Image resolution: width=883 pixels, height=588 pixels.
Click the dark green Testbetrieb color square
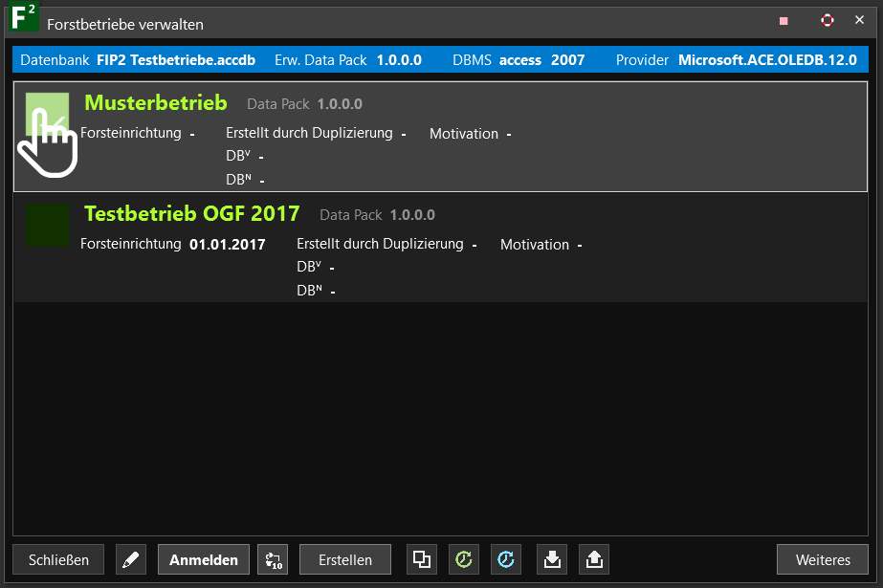[x=47, y=225]
